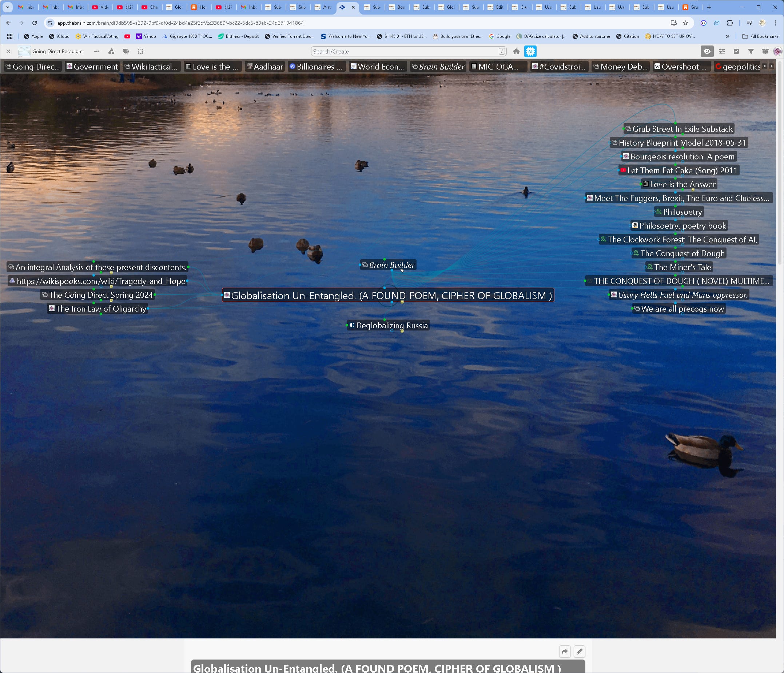The width and height of the screenshot is (784, 673).
Task: Open The Iron Law of Oligarchy thought
Action: 101,309
